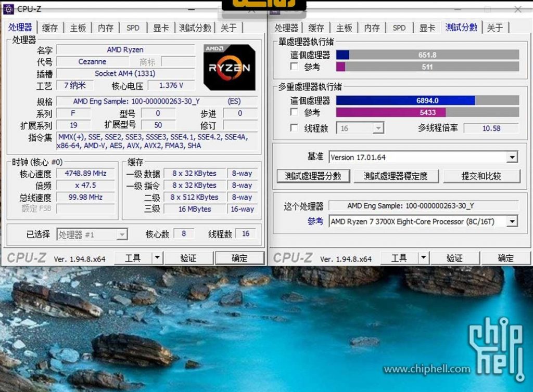
Task: Click the 核心数 value 8
Action: (x=184, y=233)
